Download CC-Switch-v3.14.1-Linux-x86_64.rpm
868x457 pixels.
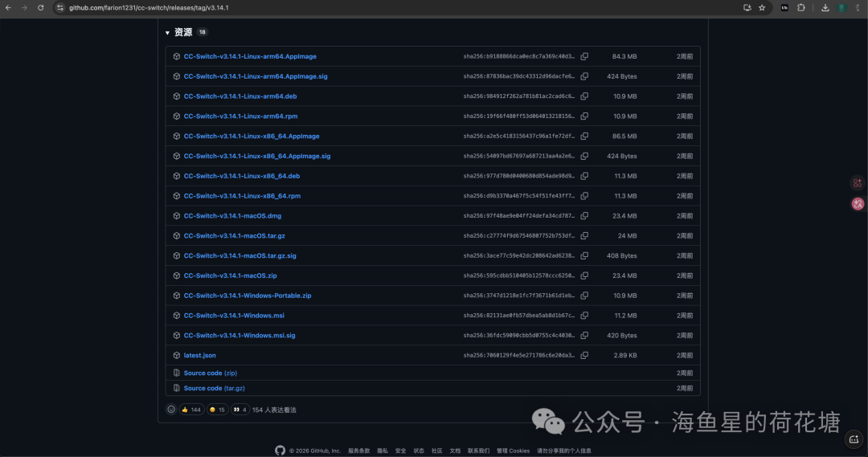click(x=242, y=196)
